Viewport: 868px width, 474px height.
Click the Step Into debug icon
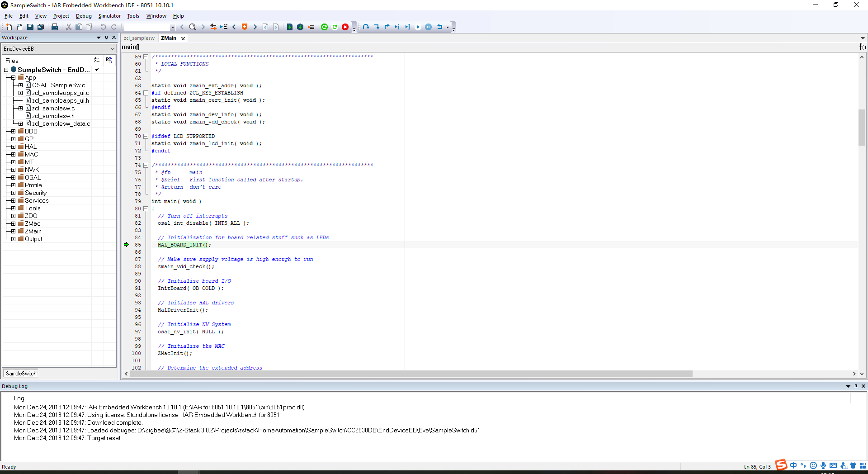[x=377, y=27]
